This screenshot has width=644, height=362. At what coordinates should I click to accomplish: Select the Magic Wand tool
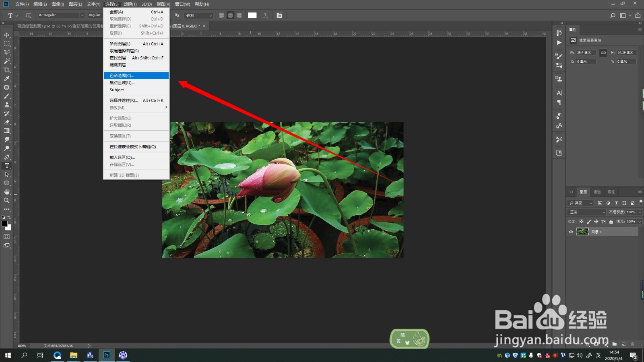click(x=7, y=61)
